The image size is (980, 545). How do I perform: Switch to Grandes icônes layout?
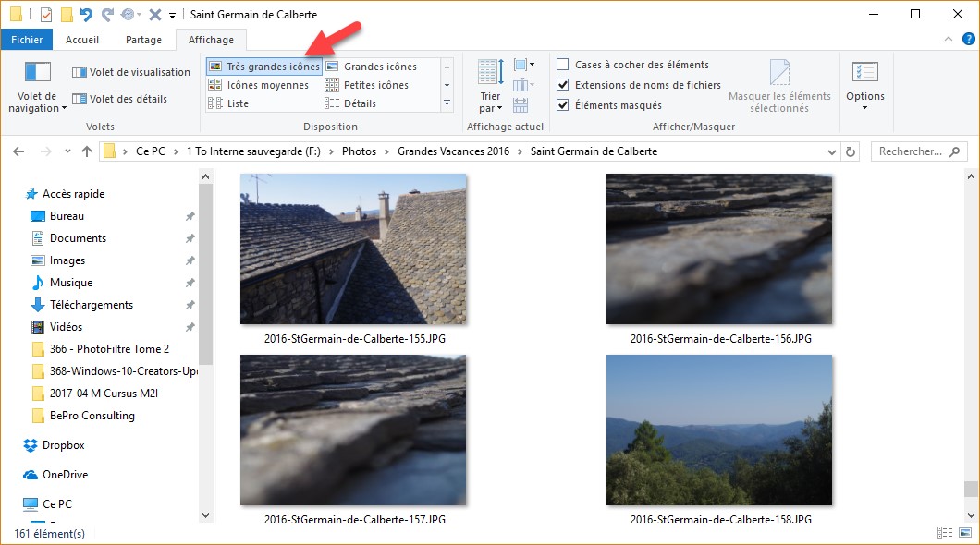[x=372, y=67]
